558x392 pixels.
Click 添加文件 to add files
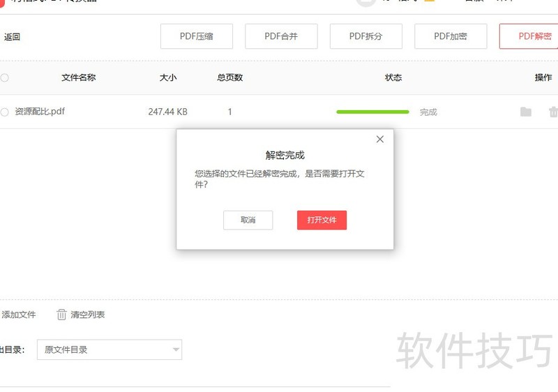tap(19, 315)
